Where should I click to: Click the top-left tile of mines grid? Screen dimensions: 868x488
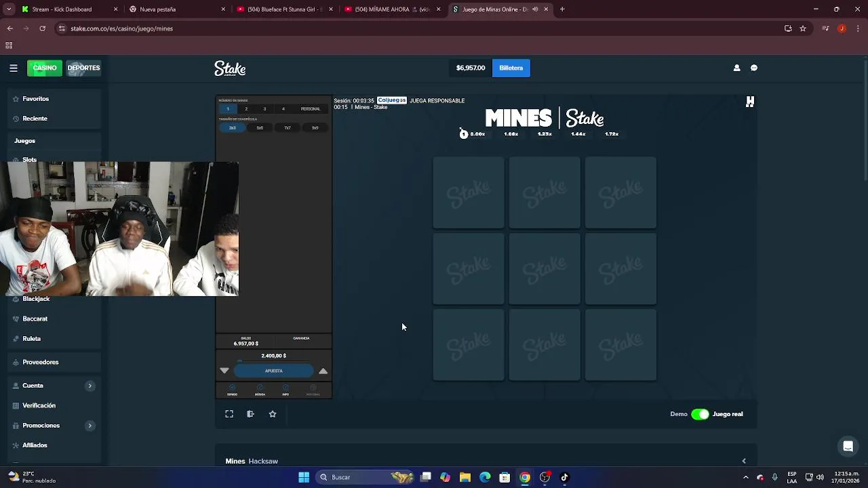click(469, 193)
